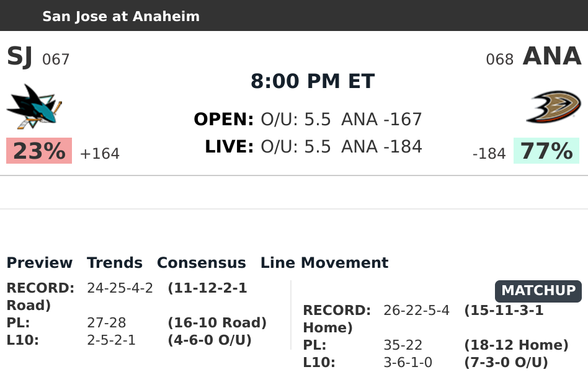Click the red 23% consensus box

[x=39, y=151]
